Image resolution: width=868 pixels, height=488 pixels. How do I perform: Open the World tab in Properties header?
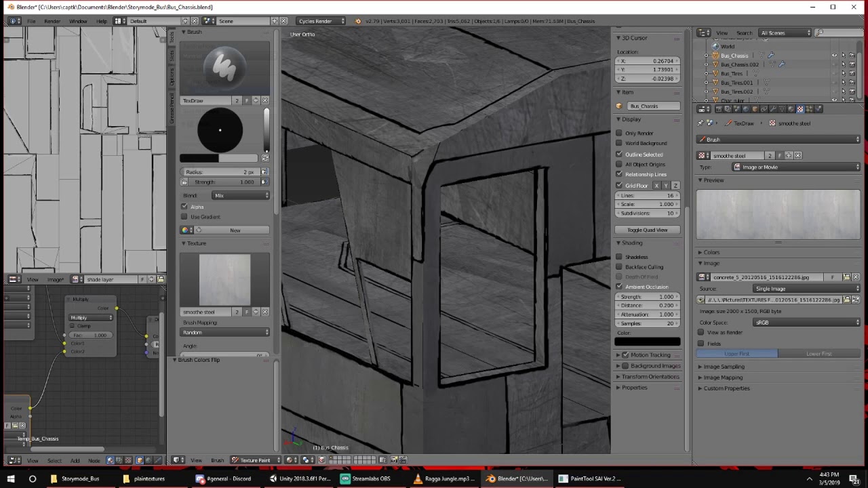(746, 108)
